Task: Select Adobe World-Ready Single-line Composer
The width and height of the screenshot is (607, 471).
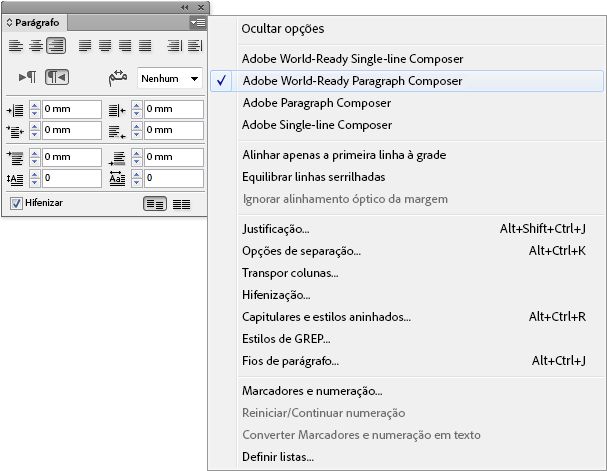Action: click(352, 59)
